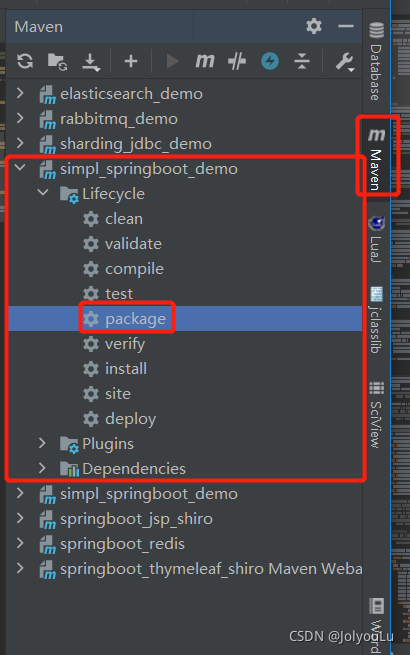Click Download Sources and Documentation icon
410x655 pixels.
[x=90, y=62]
